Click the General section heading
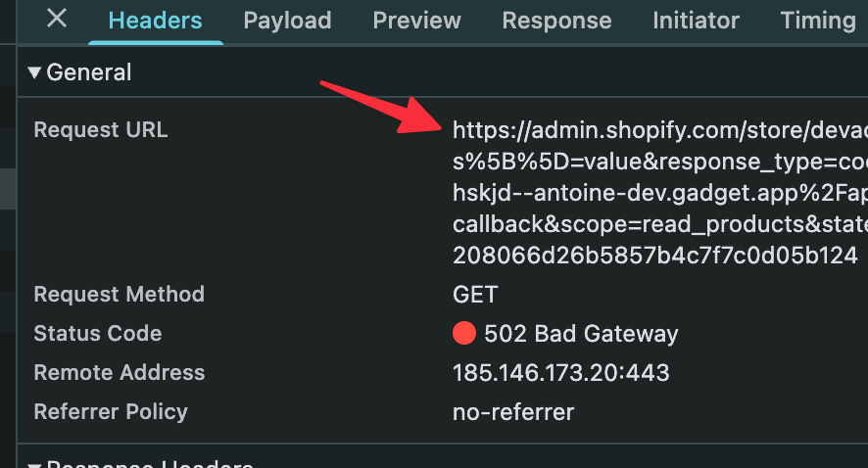This screenshot has width=868, height=468. pos(88,72)
